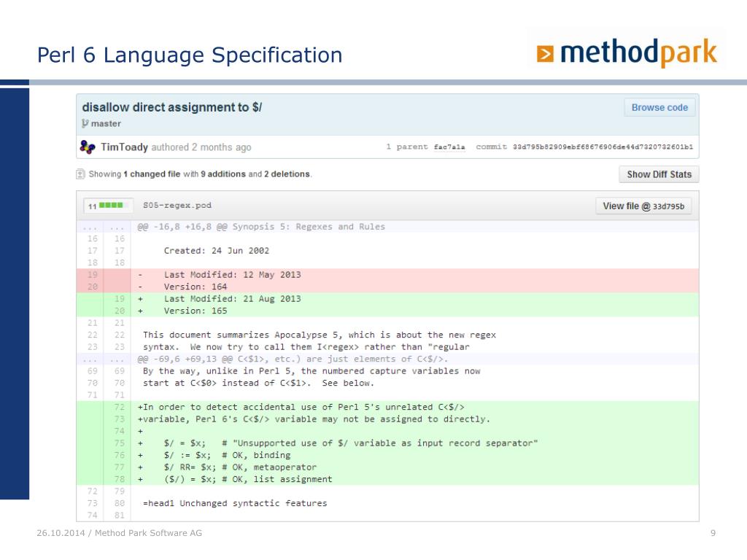Open the S05-regex.pod file name
The width and height of the screenshot is (747, 560).
(x=177, y=205)
